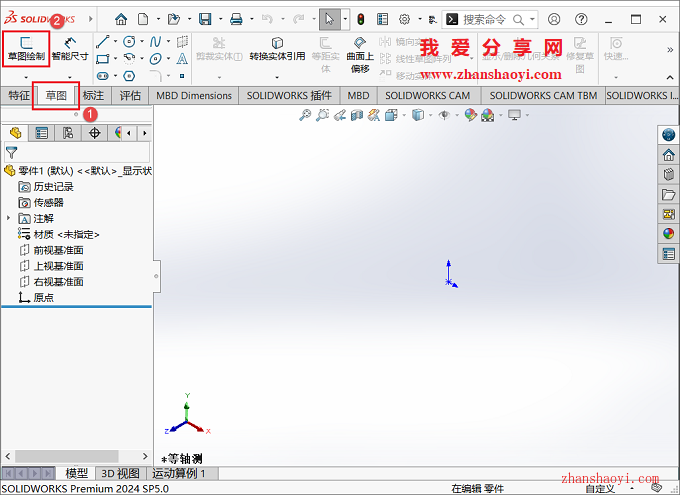Click the Section View icon
Screen dimensions: 680x495
354,115
